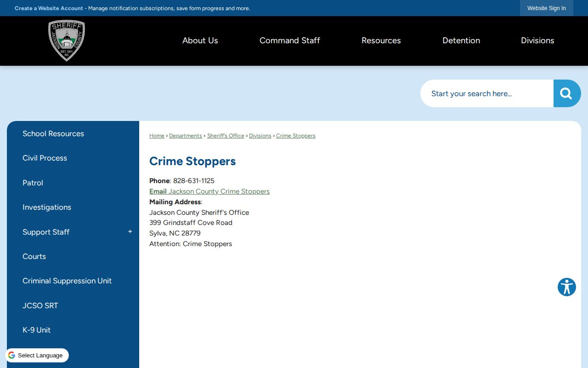588x368 pixels.
Task: Click the Sylva, NC 28779 text
Action: pos(175,233)
